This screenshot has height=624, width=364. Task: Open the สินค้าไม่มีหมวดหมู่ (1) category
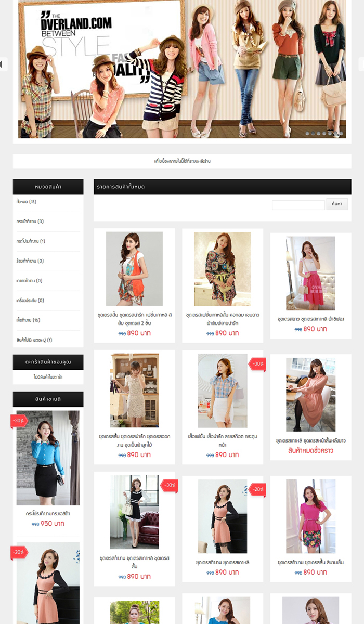tap(34, 340)
